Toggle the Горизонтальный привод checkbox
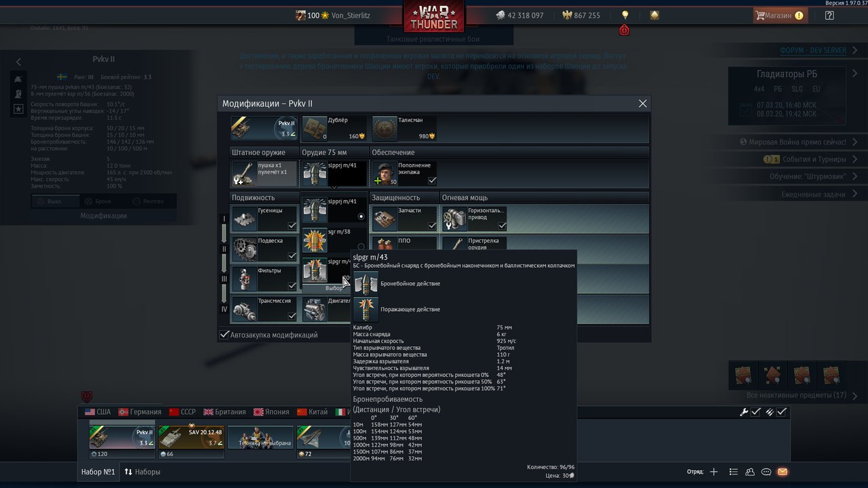 coord(502,226)
